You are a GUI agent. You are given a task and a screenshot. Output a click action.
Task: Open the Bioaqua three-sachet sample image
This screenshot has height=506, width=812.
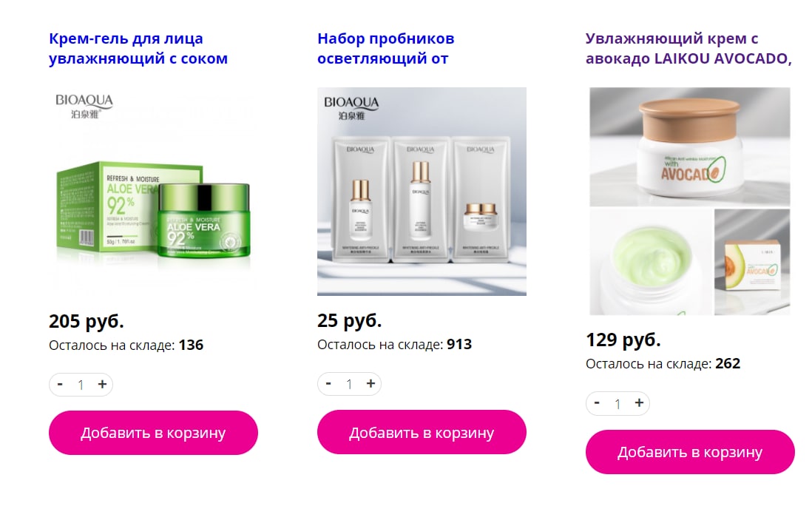(422, 191)
